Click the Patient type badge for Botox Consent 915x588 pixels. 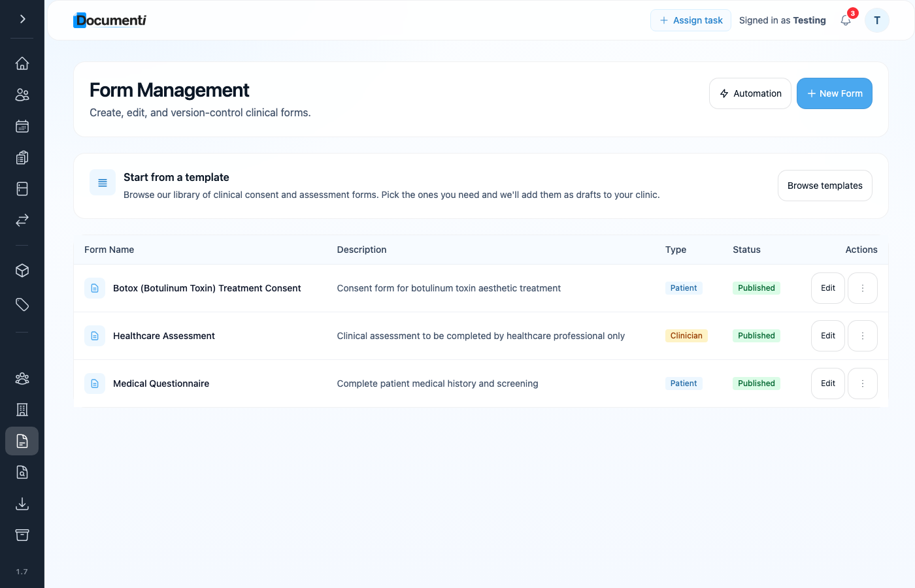(x=684, y=288)
